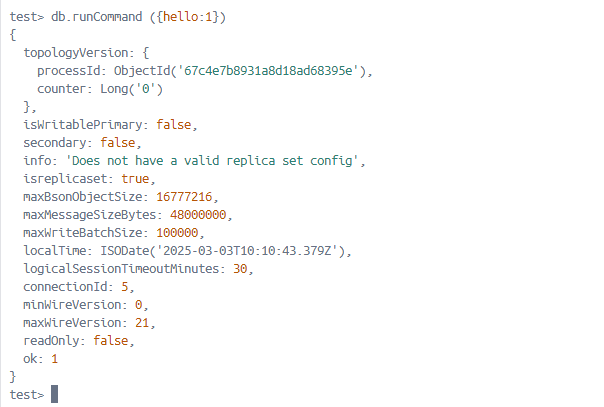Click the db.runCommand command text
Screen dimensions: 604x407
tap(98, 17)
